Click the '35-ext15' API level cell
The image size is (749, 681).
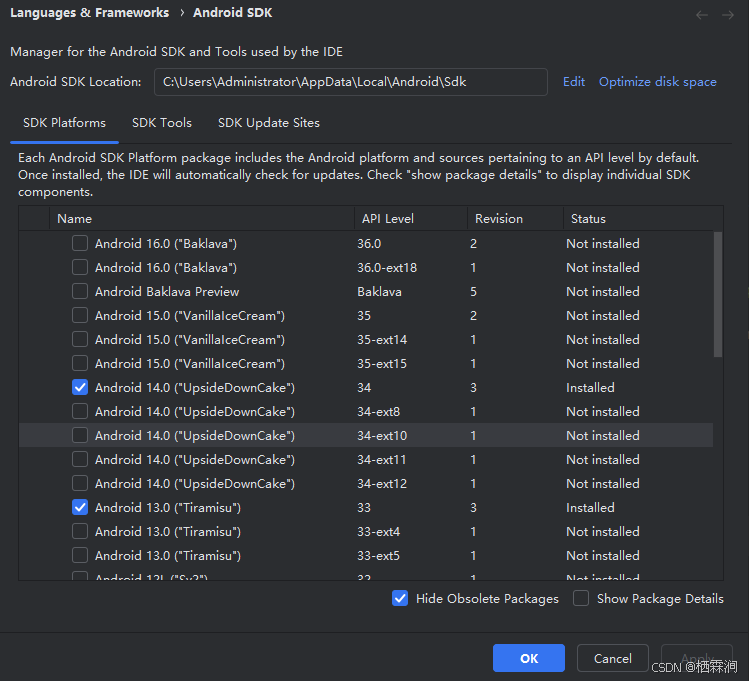pyautogui.click(x=382, y=363)
